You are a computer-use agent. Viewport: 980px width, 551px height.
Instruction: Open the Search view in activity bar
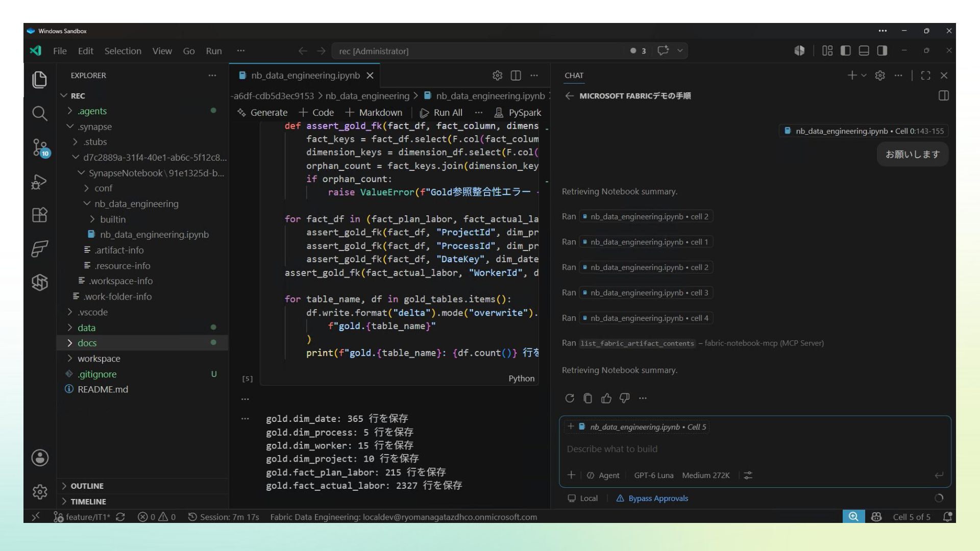click(40, 113)
